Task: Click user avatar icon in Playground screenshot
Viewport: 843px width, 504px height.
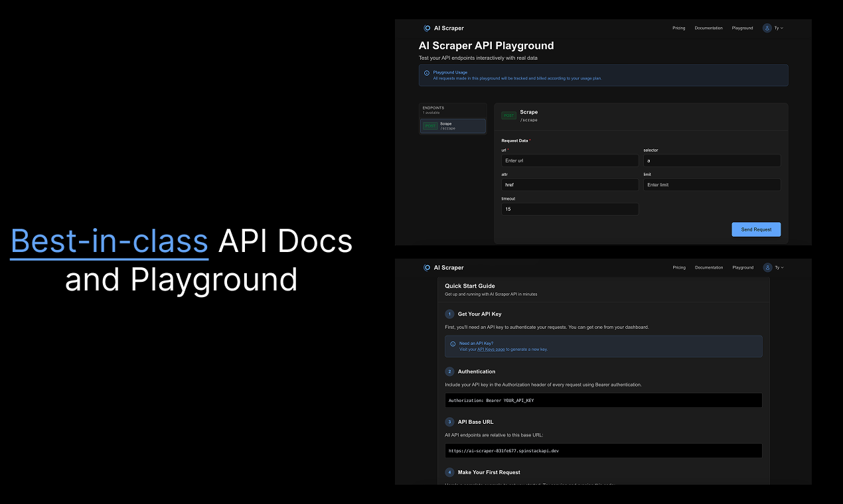Action: click(x=767, y=28)
